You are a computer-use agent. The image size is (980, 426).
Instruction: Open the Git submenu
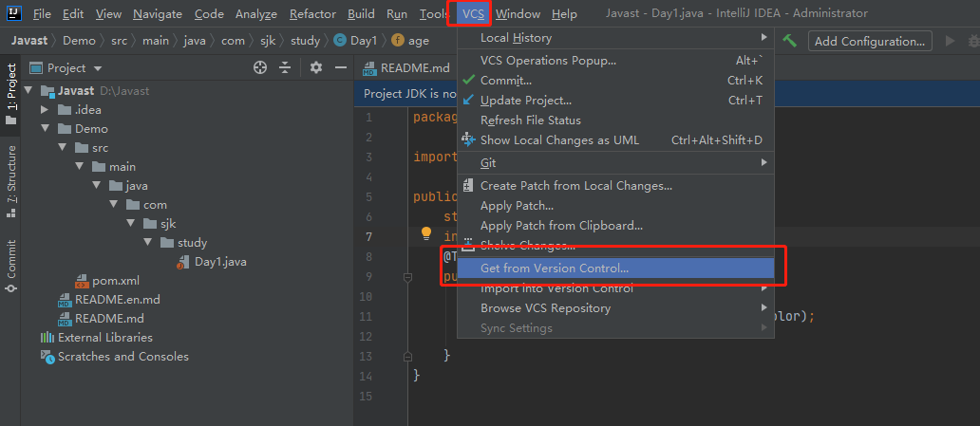click(x=615, y=163)
